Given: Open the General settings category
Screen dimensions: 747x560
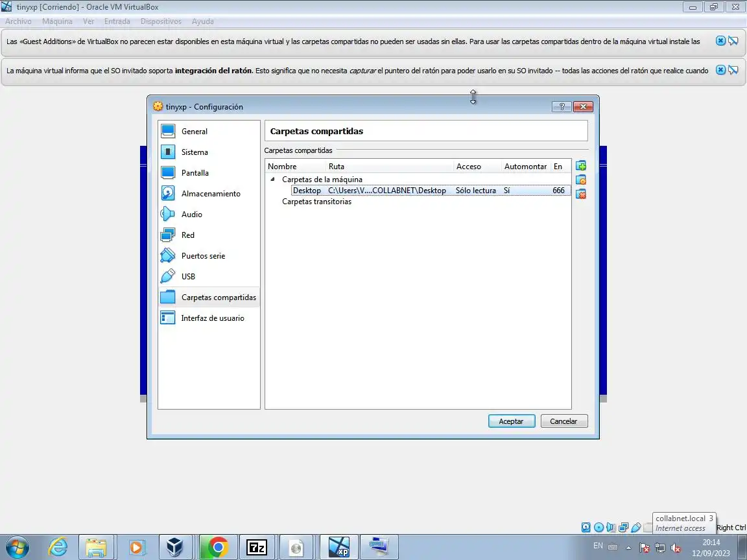Looking at the screenshot, I should tap(209, 132).
